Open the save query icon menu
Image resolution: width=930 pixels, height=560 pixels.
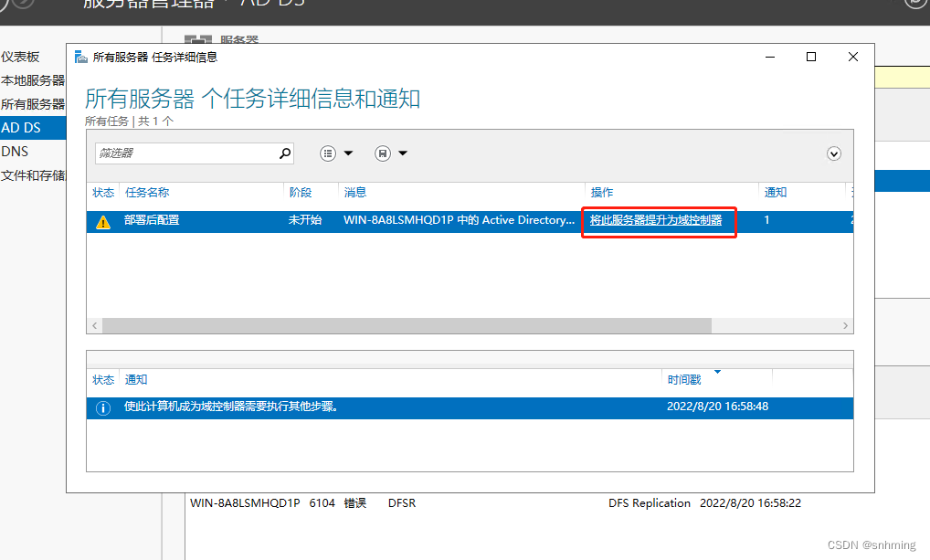pos(383,153)
